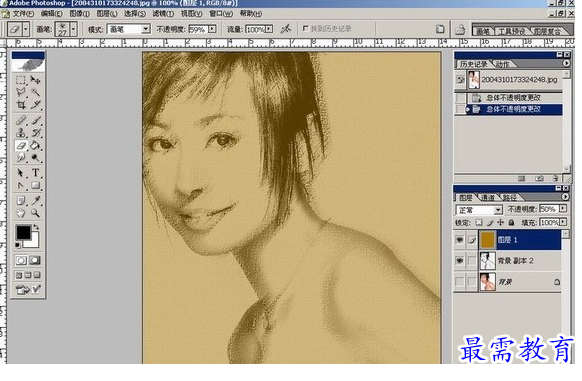The width and height of the screenshot is (582, 381).
Task: Open the layer opacity 50% arrow
Action: click(563, 209)
